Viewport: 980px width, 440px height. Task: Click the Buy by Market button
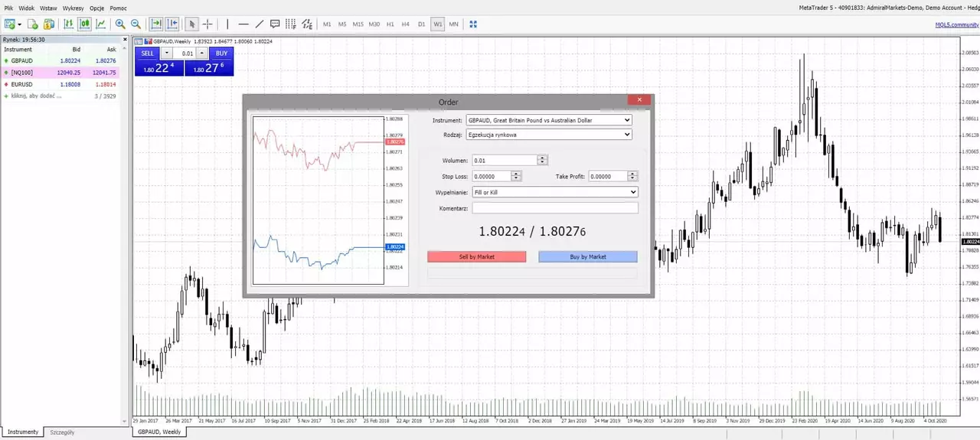(588, 257)
